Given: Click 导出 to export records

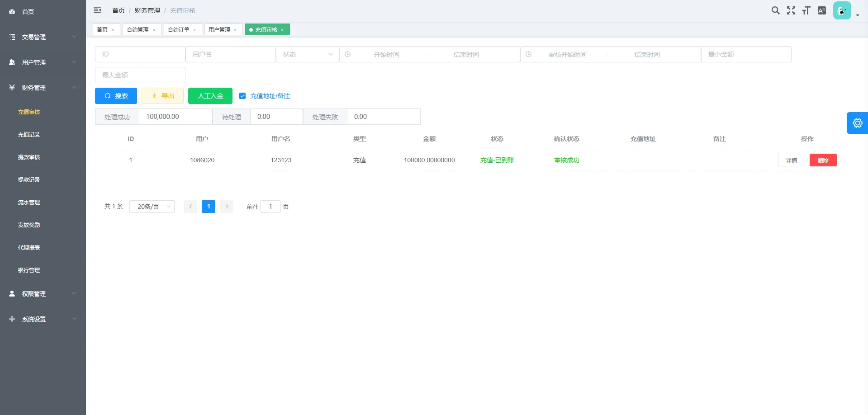Looking at the screenshot, I should pos(162,95).
